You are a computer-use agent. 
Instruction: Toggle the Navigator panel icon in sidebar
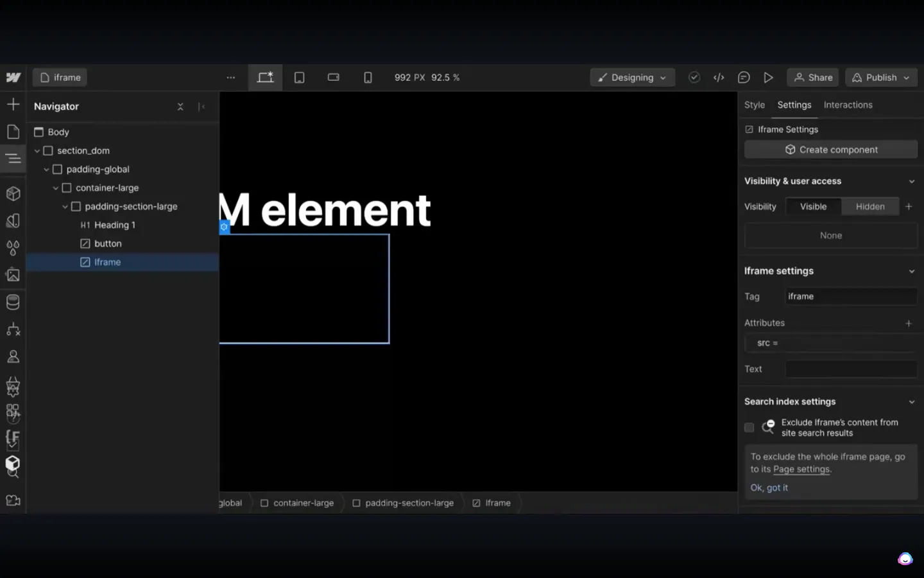pyautogui.click(x=13, y=159)
